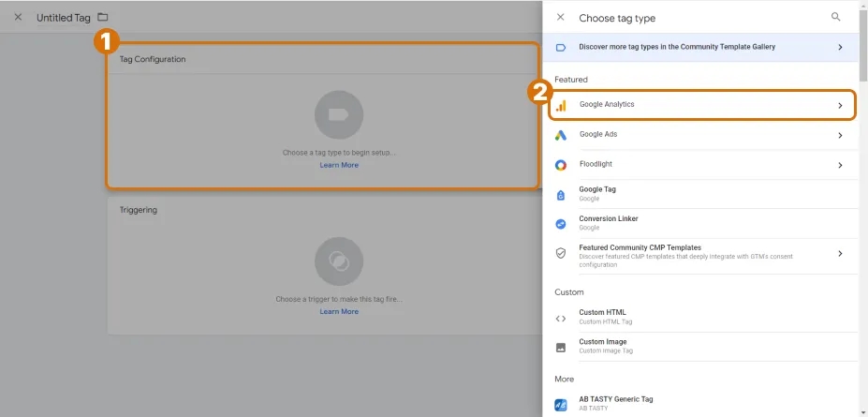Select the Conversion Linker tag type
868x417 pixels.
tap(702, 223)
